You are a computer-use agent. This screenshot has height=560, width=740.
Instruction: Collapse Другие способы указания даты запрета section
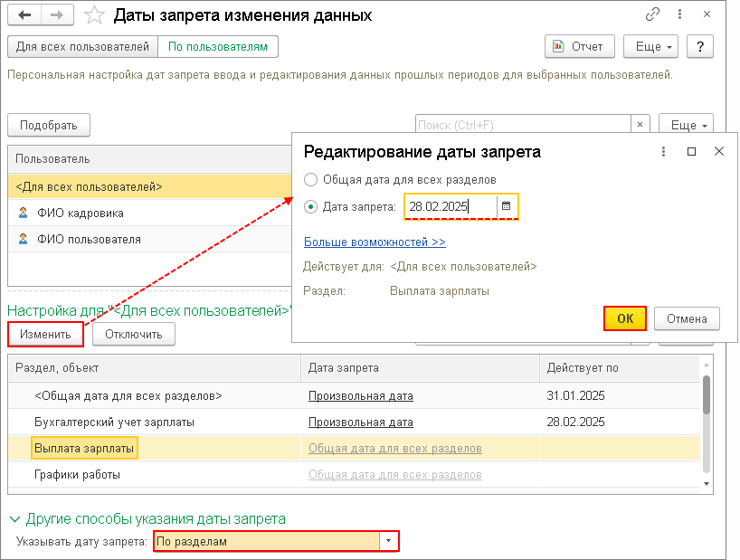click(15, 519)
